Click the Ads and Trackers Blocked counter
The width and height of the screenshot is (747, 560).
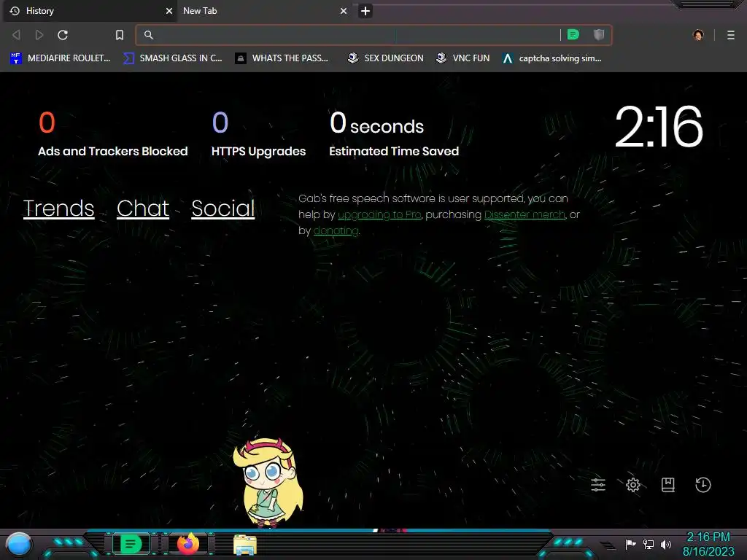tap(113, 134)
